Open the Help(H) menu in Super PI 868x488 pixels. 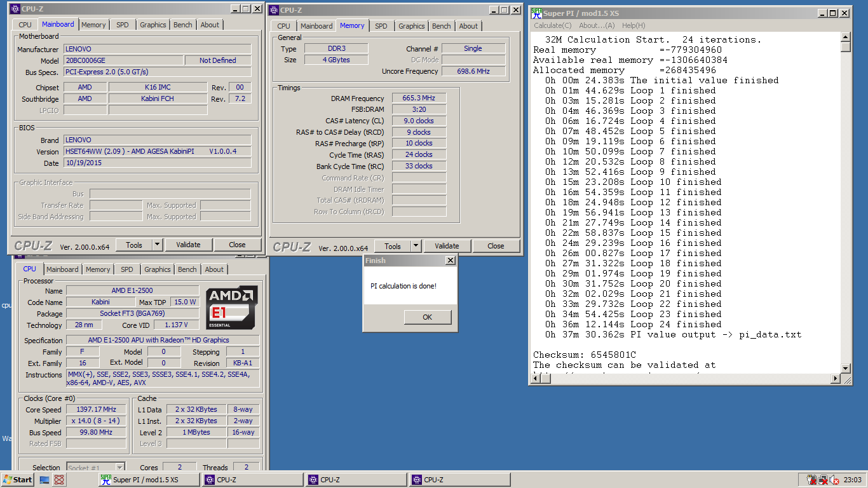tap(634, 25)
